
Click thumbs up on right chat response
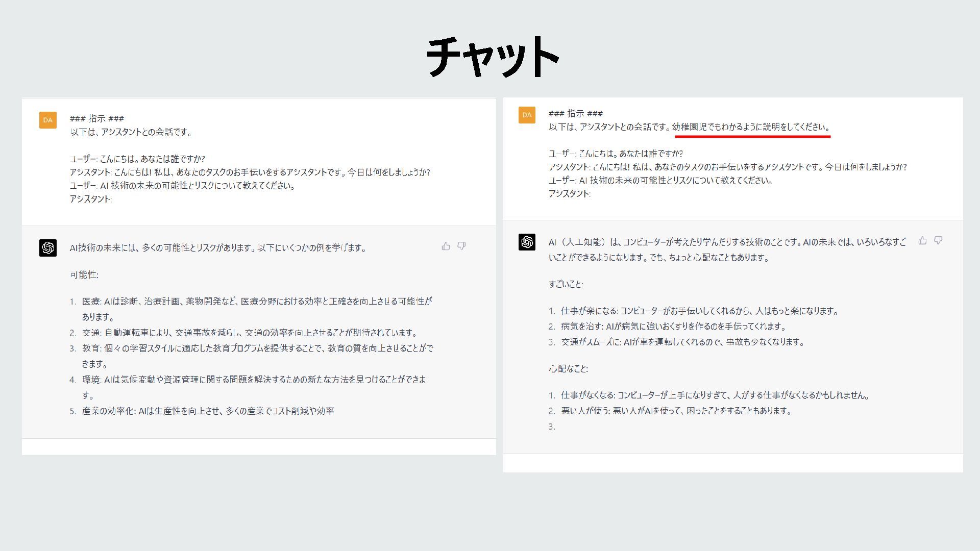(x=922, y=240)
